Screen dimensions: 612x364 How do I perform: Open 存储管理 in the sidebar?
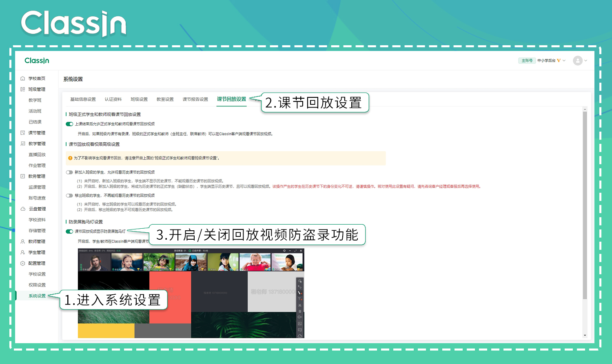pyautogui.click(x=37, y=231)
